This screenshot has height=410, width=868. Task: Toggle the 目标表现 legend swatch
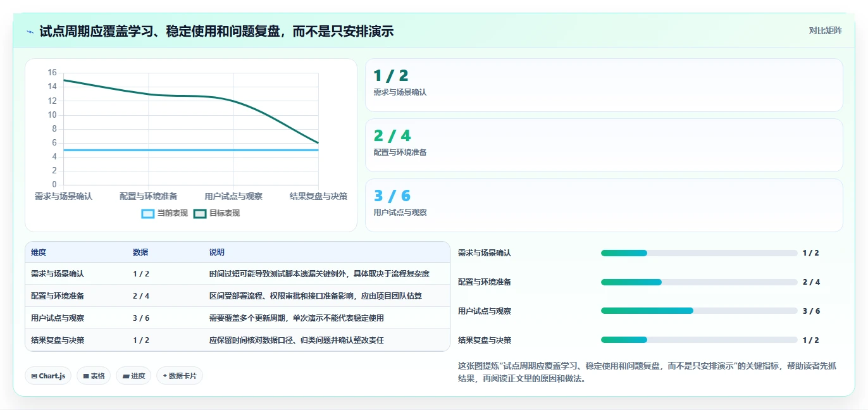click(200, 214)
